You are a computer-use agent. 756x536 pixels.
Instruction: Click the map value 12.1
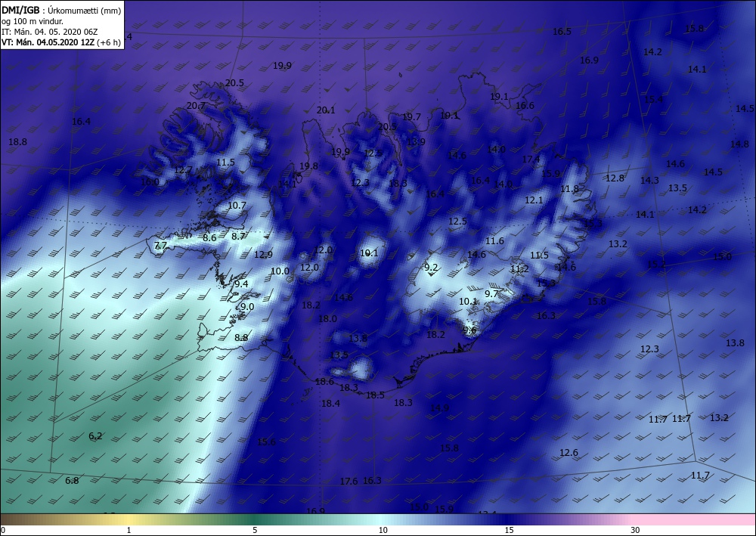click(x=534, y=200)
